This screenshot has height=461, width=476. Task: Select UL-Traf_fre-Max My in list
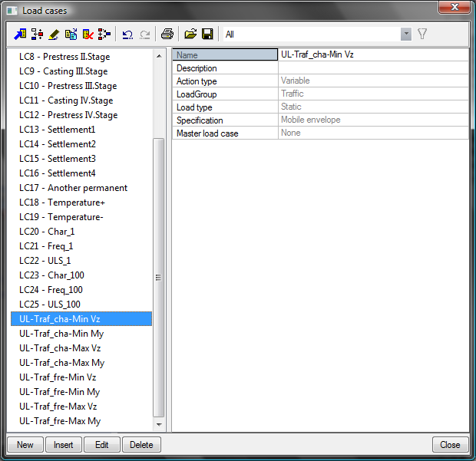point(60,421)
